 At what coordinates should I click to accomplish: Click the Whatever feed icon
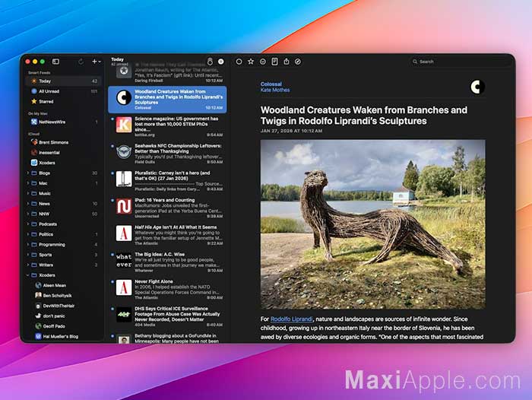pyautogui.click(x=124, y=260)
